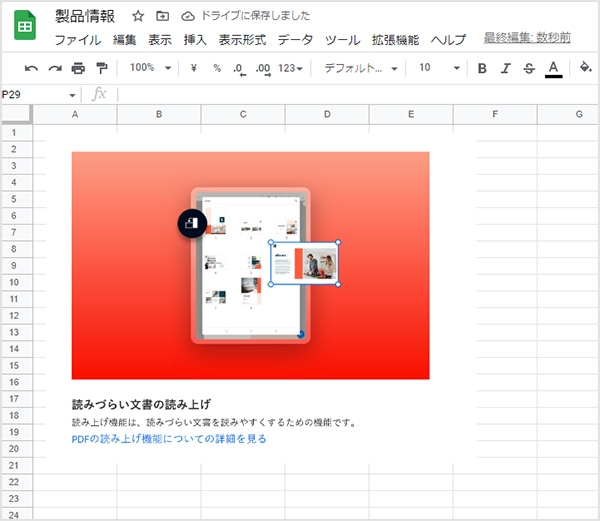Image resolution: width=600 pixels, height=521 pixels.
Task: Click the description text 読み上げ機能は
Action: pyautogui.click(x=104, y=422)
